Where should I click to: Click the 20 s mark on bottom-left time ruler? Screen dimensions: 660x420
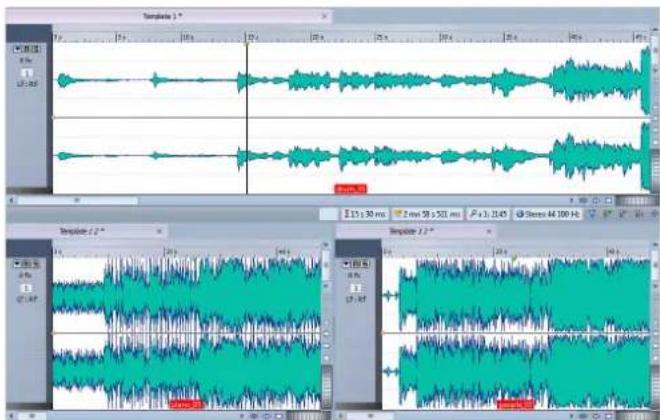(x=170, y=252)
